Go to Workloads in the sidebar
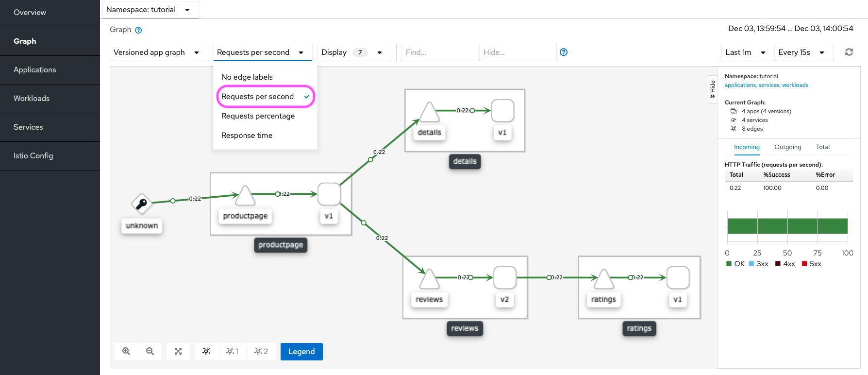868x375 pixels. (x=50, y=99)
